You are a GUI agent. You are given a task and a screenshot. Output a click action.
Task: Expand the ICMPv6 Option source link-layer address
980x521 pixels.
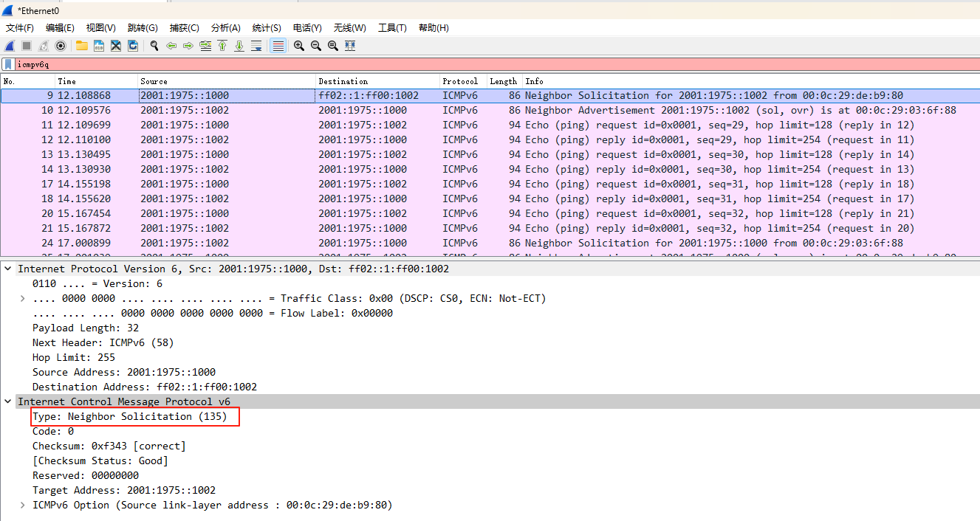pyautogui.click(x=23, y=505)
